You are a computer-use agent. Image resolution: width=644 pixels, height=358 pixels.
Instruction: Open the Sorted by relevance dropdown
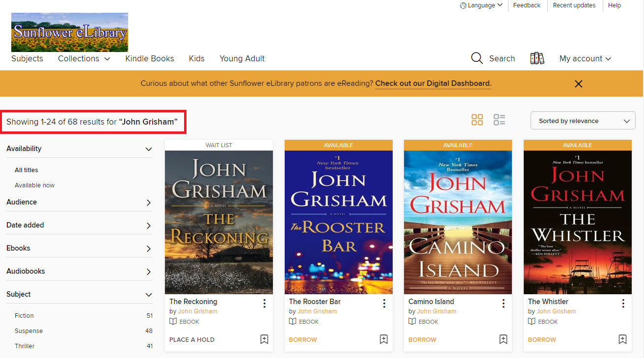pyautogui.click(x=583, y=121)
